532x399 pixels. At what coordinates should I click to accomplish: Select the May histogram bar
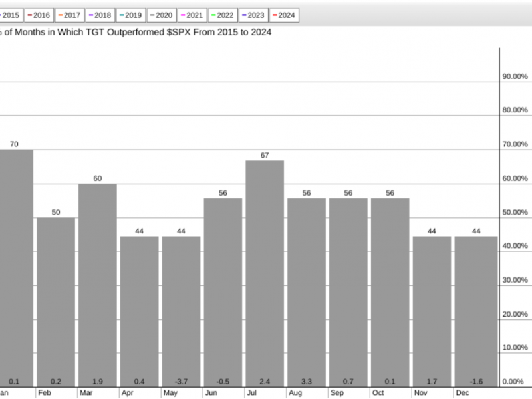[181, 311]
